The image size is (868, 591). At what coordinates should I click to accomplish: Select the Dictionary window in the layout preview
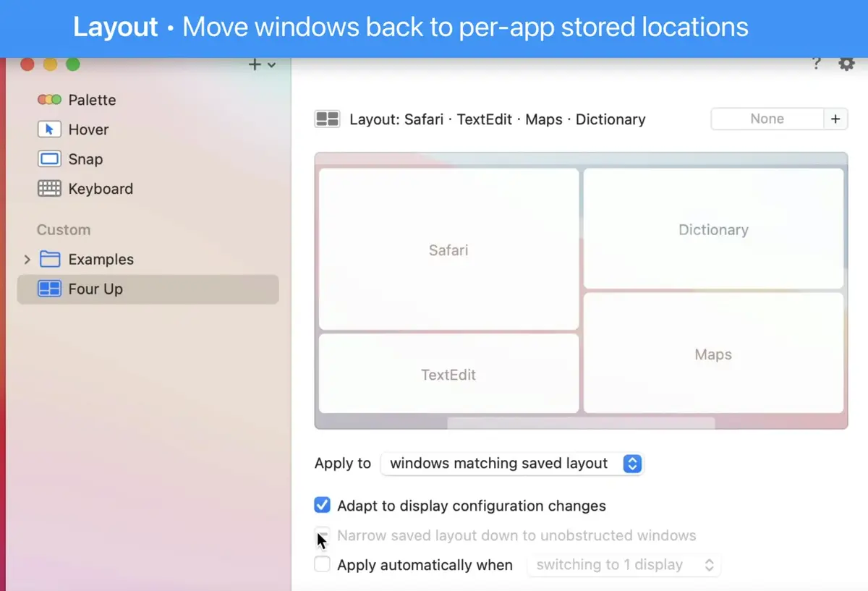(x=713, y=229)
